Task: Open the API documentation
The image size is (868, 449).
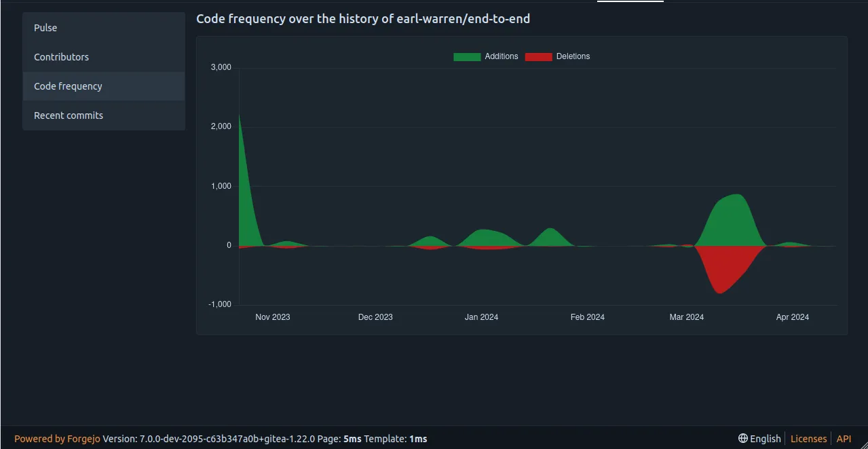Action: 844,438
